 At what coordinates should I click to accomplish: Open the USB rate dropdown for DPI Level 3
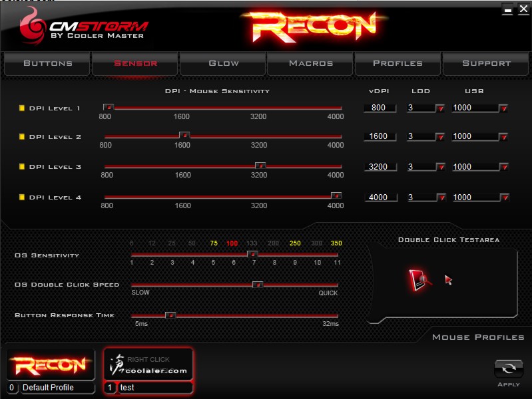point(504,167)
